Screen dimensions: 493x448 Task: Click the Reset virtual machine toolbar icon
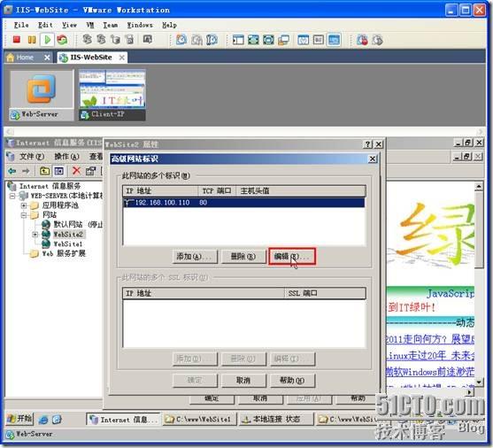(x=62, y=40)
